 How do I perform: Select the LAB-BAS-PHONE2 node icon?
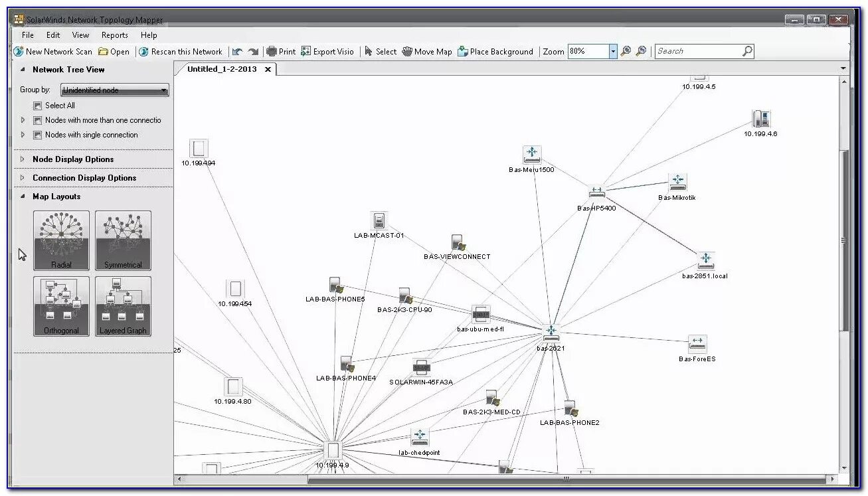click(570, 408)
